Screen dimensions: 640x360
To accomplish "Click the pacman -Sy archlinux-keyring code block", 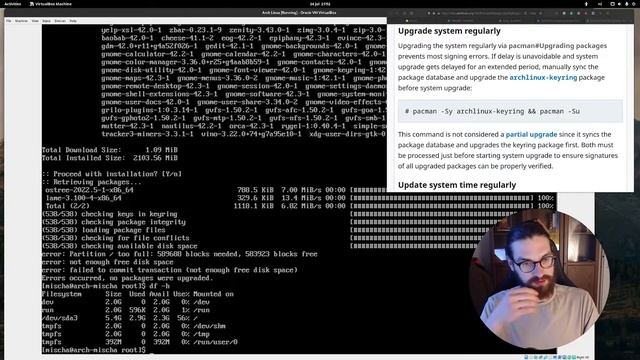I will point(510,111).
